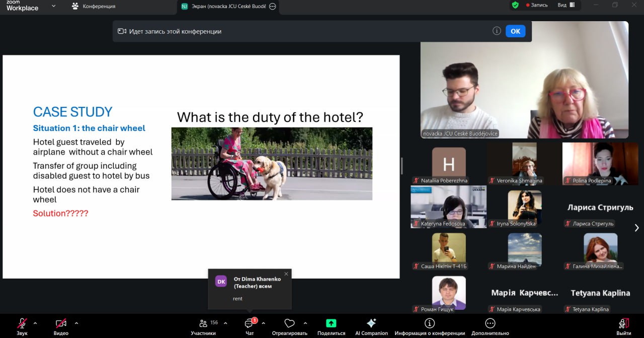Open the View layout menu
644x338 pixels.
pyautogui.click(x=565, y=5)
